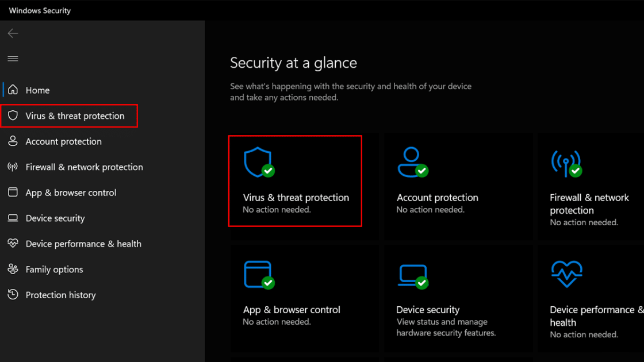Open App & browser control tile icon

click(259, 274)
